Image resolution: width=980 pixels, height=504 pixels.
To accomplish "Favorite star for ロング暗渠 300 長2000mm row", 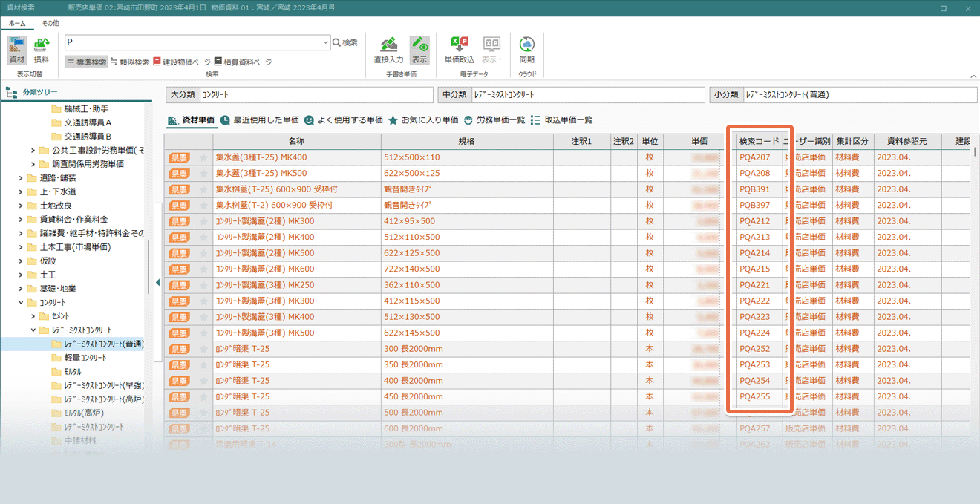I will (x=203, y=349).
